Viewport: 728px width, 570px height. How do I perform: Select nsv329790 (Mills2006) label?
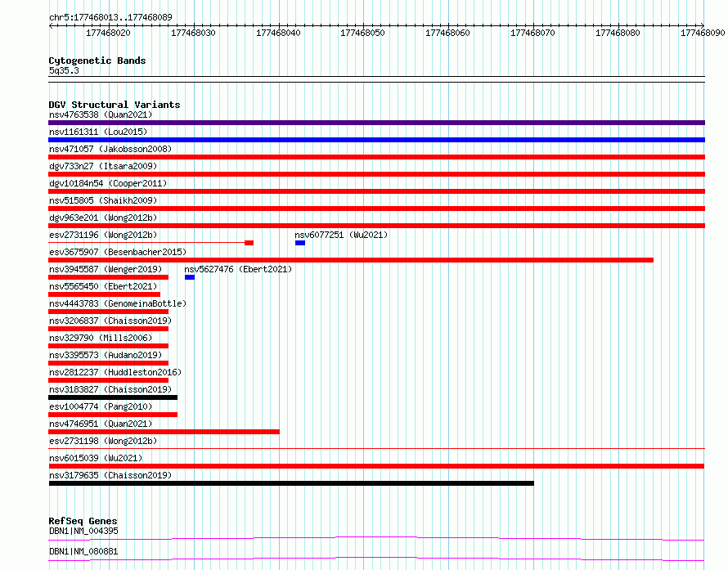click(101, 338)
